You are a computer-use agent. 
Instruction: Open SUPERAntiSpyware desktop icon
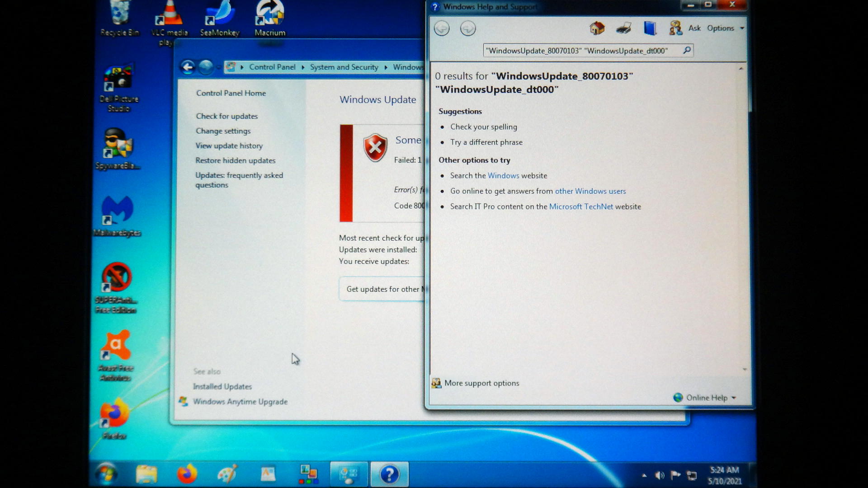[x=116, y=288]
